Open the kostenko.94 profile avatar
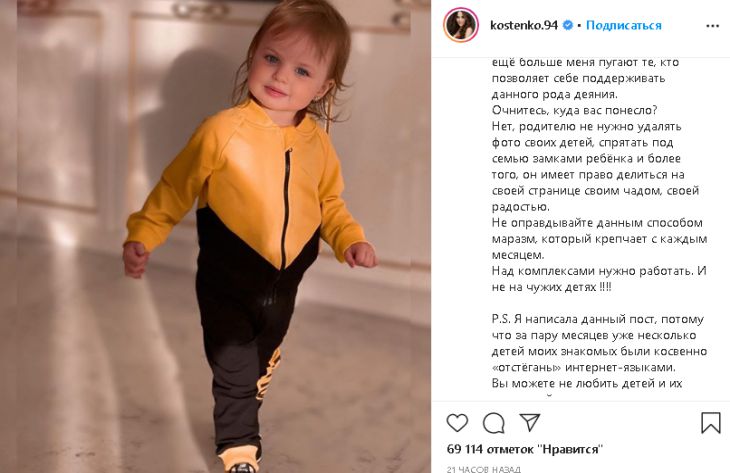 pyautogui.click(x=460, y=25)
